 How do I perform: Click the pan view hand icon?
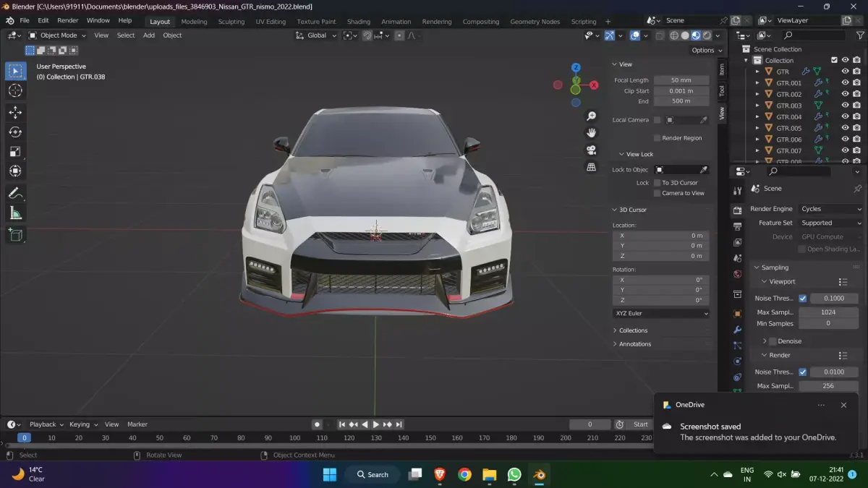pos(591,133)
